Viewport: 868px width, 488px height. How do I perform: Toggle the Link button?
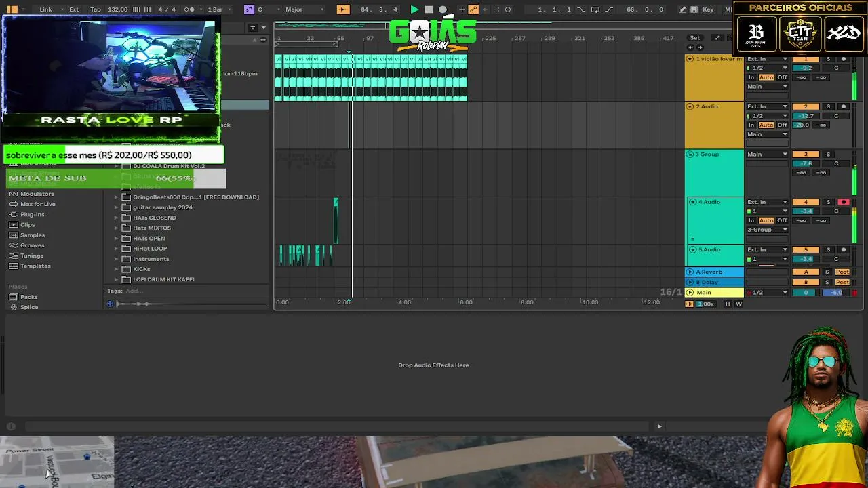click(x=45, y=9)
